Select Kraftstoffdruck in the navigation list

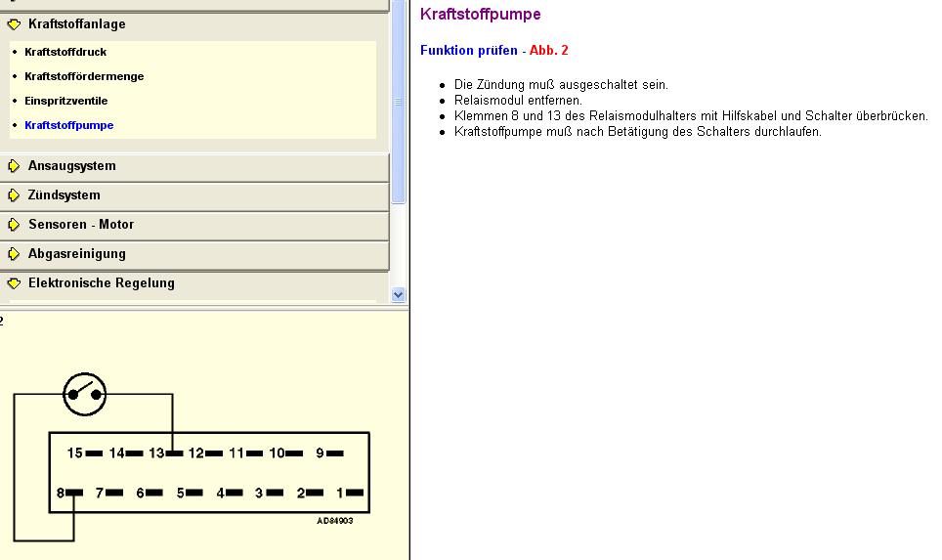point(65,52)
